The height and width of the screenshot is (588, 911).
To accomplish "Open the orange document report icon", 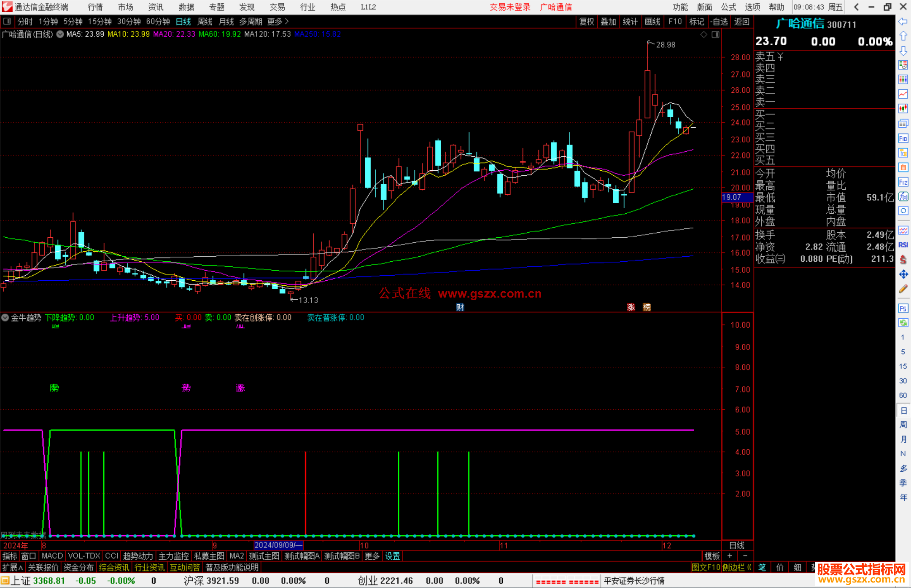I will point(903,167).
